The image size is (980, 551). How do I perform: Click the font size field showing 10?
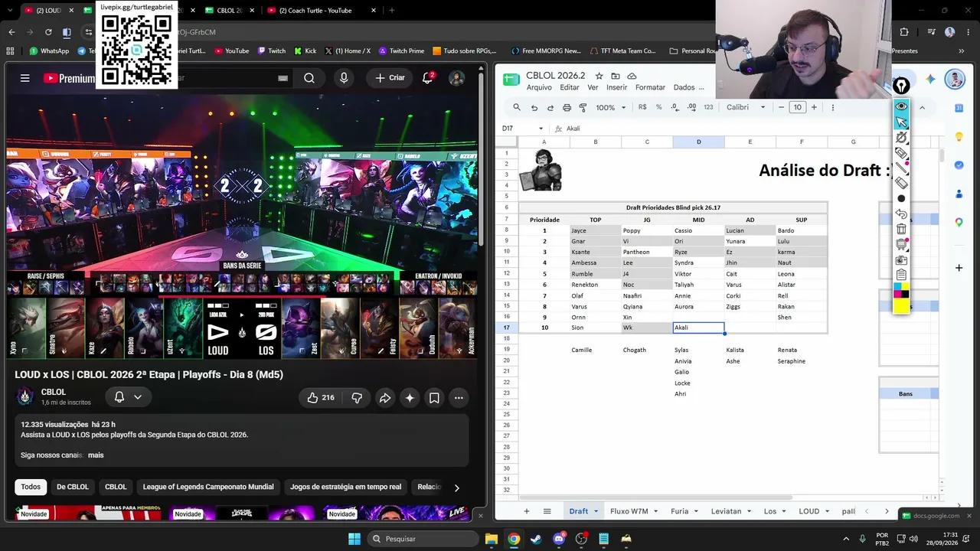click(x=798, y=107)
